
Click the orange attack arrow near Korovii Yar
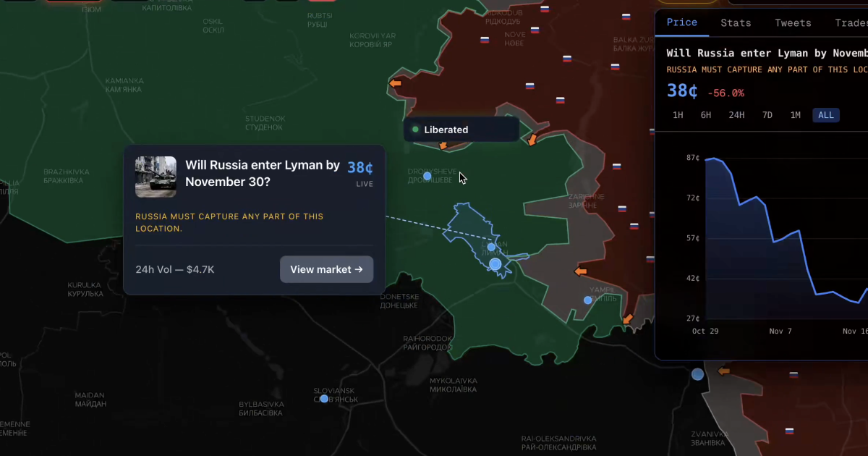tap(395, 84)
